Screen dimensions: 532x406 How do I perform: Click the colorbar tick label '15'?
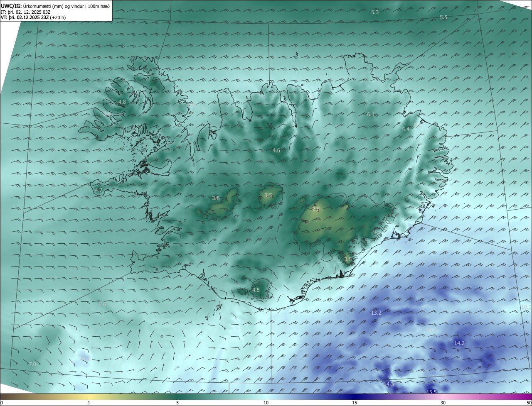click(355, 403)
